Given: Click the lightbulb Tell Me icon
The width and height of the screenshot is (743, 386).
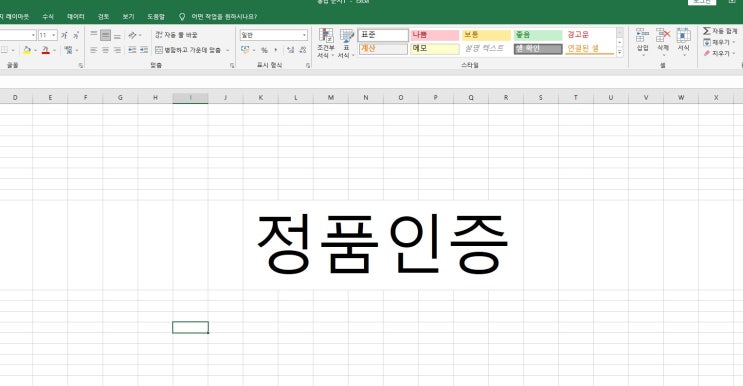Looking at the screenshot, I should tap(182, 17).
